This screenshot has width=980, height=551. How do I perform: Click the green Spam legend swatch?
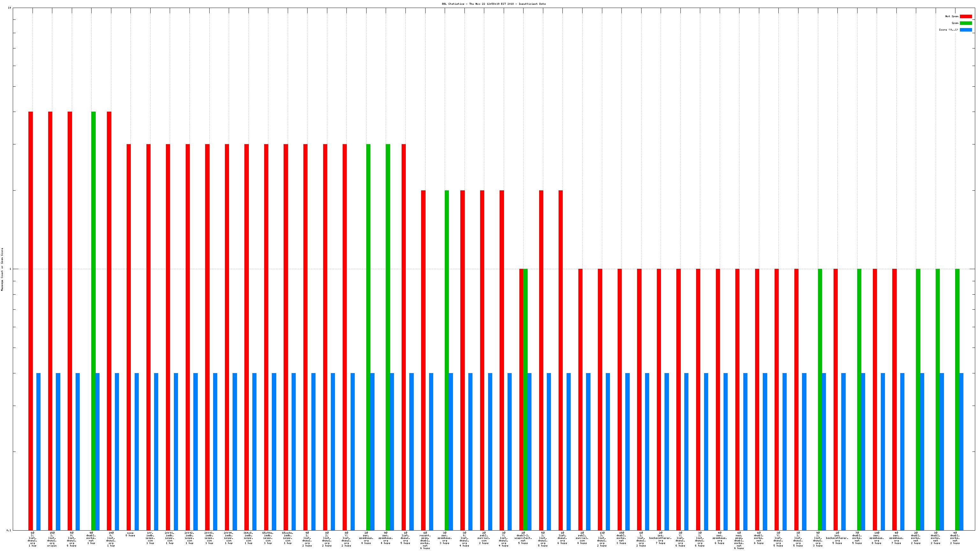966,23
